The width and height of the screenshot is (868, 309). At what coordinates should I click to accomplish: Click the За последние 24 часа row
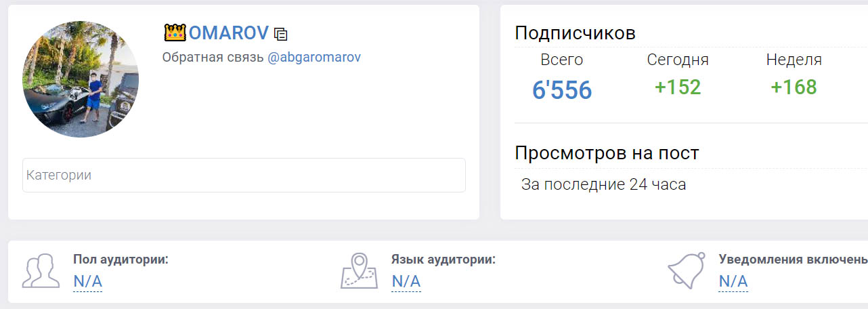coord(603,184)
